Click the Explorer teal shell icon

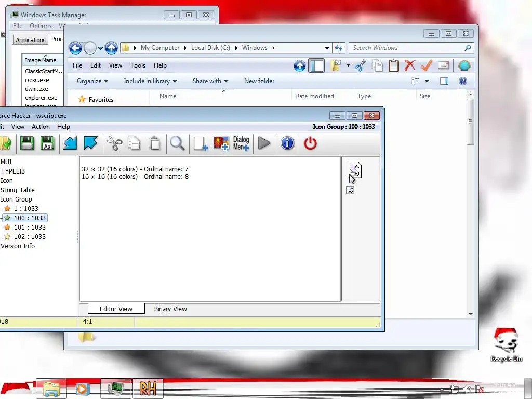coord(464,65)
